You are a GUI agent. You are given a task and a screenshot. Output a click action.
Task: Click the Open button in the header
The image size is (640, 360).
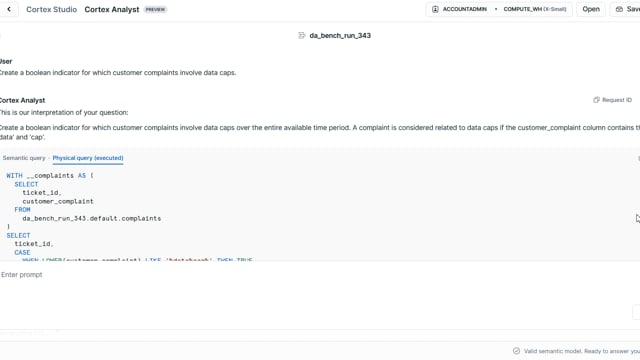(591, 9)
